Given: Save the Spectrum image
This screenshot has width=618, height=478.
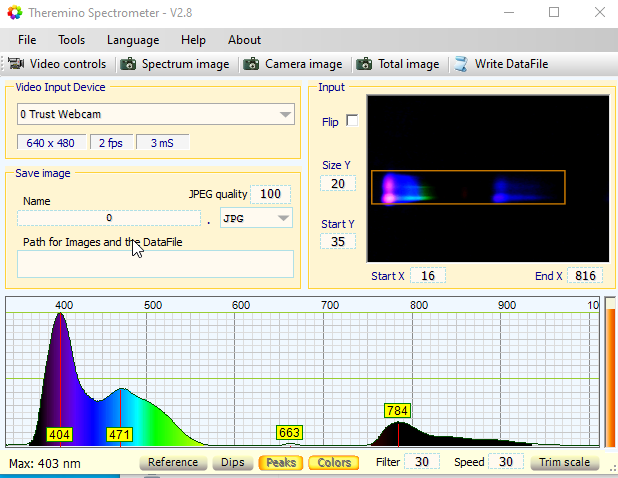Looking at the screenshot, I should 175,64.
